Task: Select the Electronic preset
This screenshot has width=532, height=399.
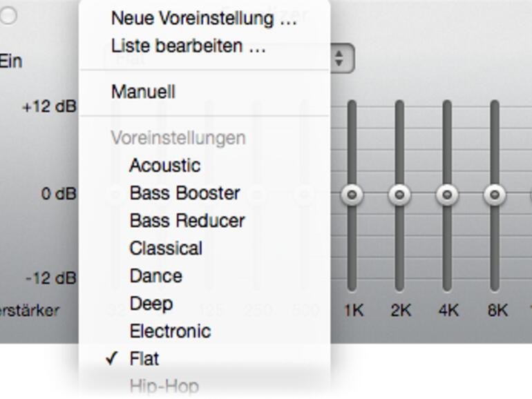Action: (169, 331)
